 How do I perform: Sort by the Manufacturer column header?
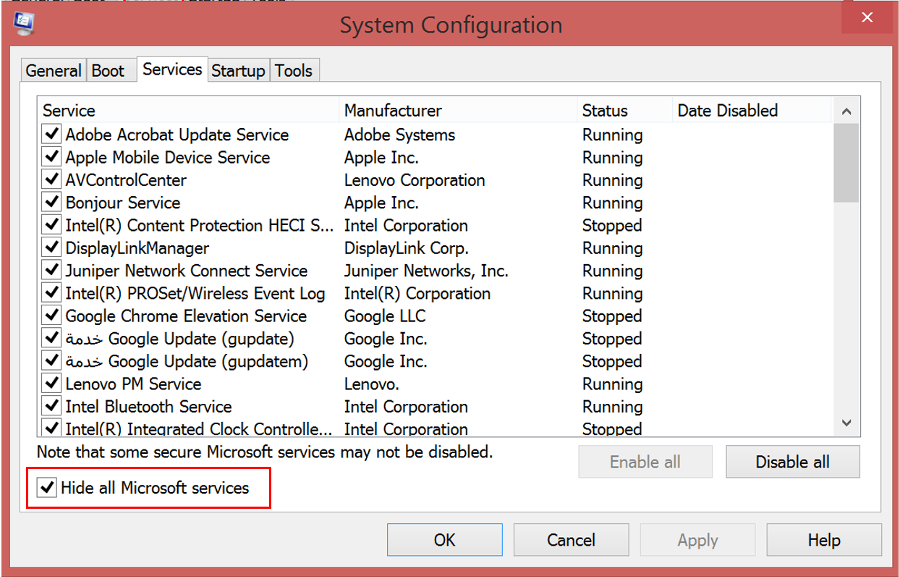coord(458,110)
